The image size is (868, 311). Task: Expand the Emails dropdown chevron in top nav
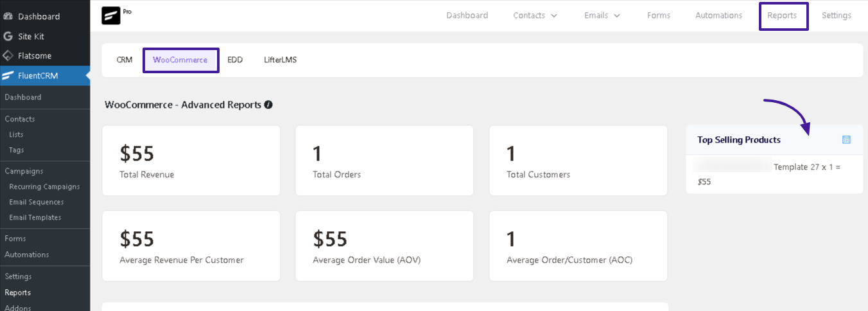pyautogui.click(x=617, y=16)
